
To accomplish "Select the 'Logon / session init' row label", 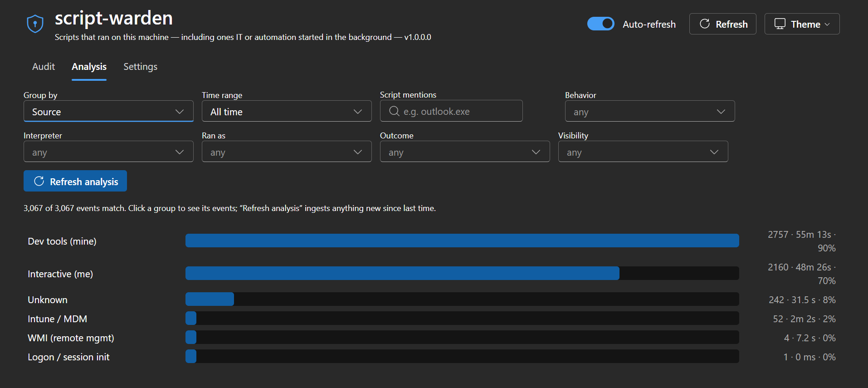I will point(68,357).
